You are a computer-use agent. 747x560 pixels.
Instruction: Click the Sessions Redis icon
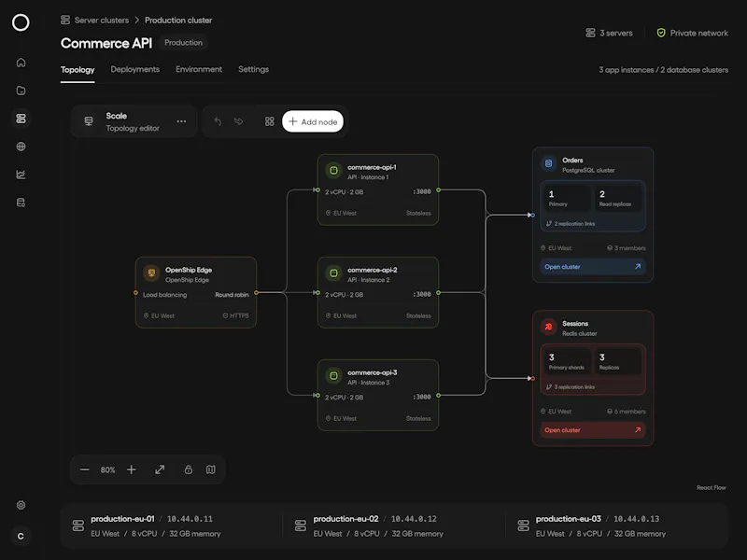(548, 328)
